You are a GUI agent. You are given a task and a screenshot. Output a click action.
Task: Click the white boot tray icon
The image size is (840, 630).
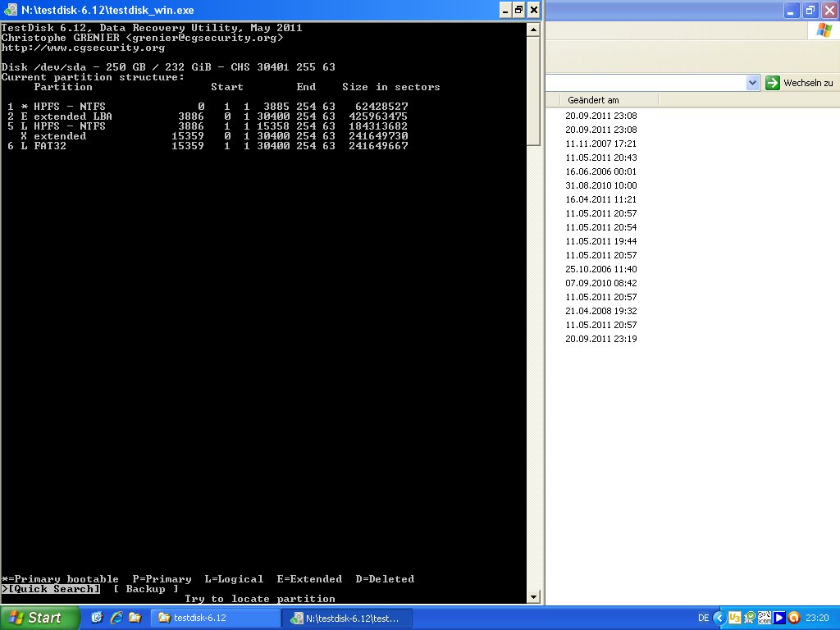pos(765,618)
